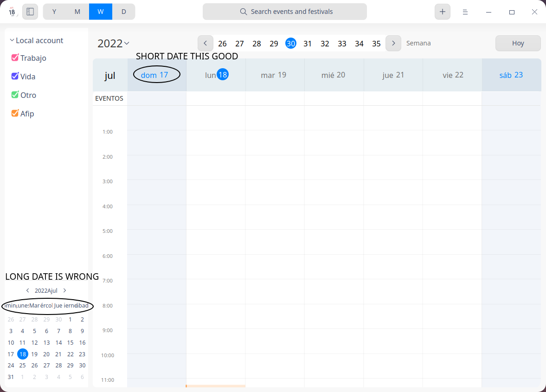Focus the Search events and festivals field
The height and width of the screenshot is (392, 546).
click(x=284, y=12)
